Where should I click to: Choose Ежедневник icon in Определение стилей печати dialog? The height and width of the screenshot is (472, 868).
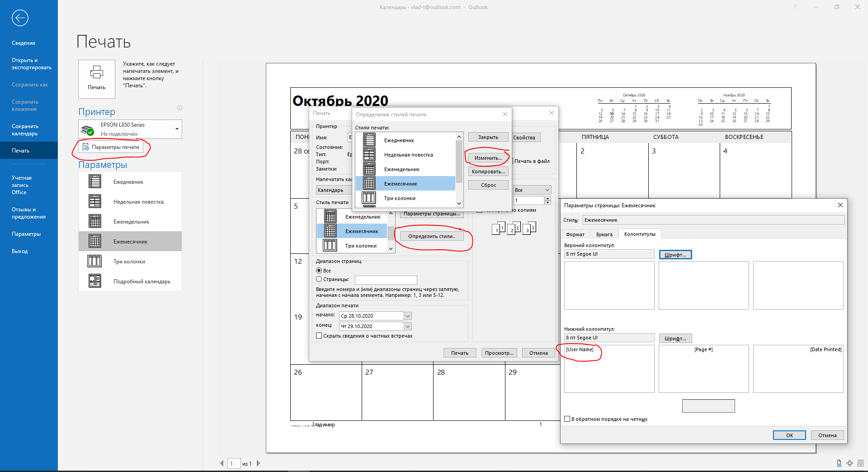tap(369, 140)
